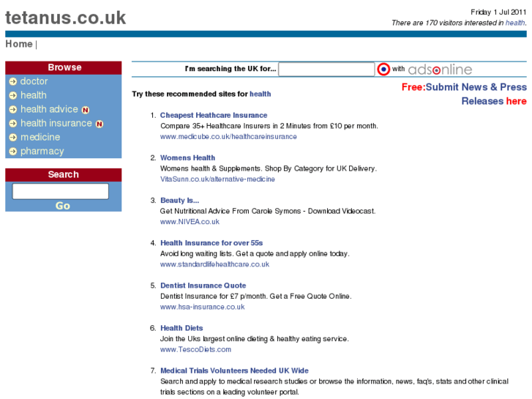The height and width of the screenshot is (399, 532).
Task: Visit VitaSunn.co.uk/alternative-medicine URL
Action: [x=217, y=179]
